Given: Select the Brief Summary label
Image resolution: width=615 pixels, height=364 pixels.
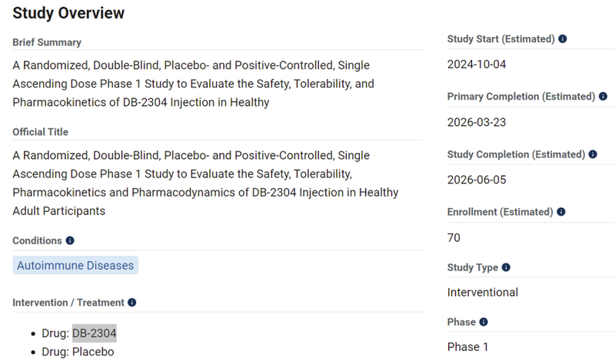Looking at the screenshot, I should pos(47,42).
